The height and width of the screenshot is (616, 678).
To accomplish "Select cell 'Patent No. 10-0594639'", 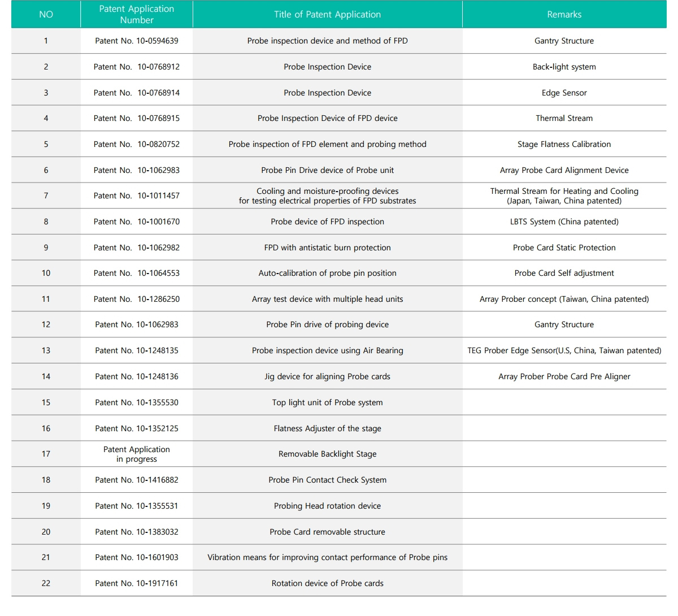I will click(137, 41).
